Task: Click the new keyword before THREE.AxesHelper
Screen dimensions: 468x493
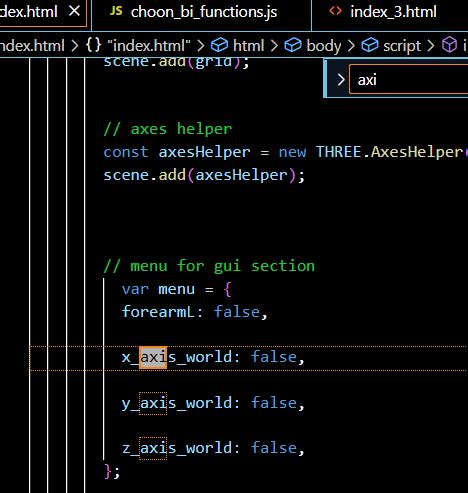Action: (292, 153)
